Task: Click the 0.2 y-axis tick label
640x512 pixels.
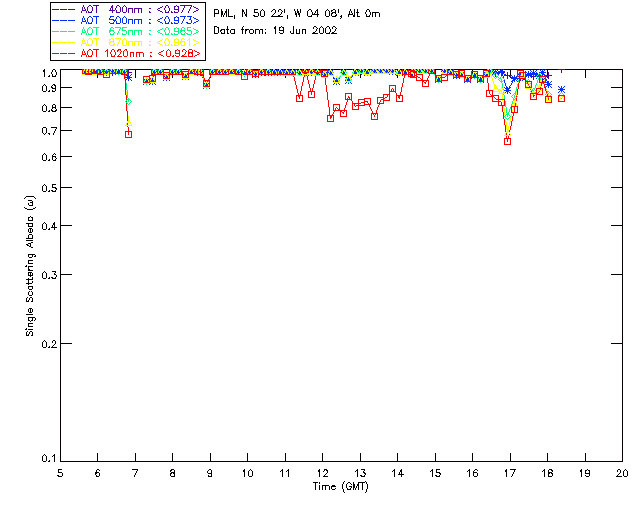Action: pos(49,344)
